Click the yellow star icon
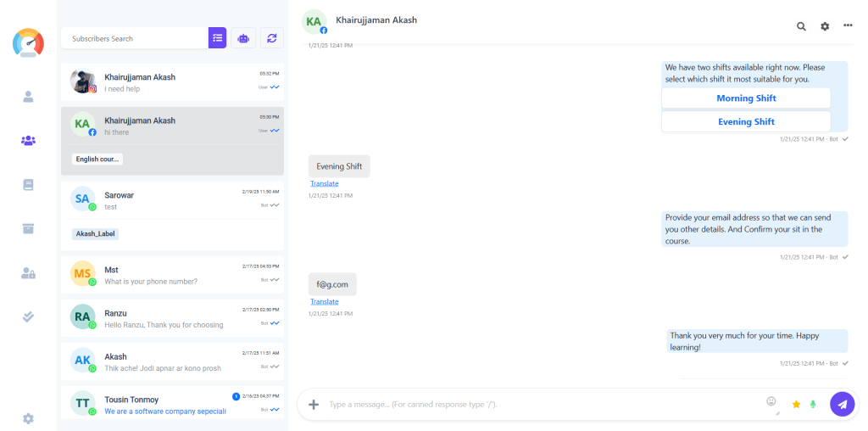 pyautogui.click(x=796, y=405)
